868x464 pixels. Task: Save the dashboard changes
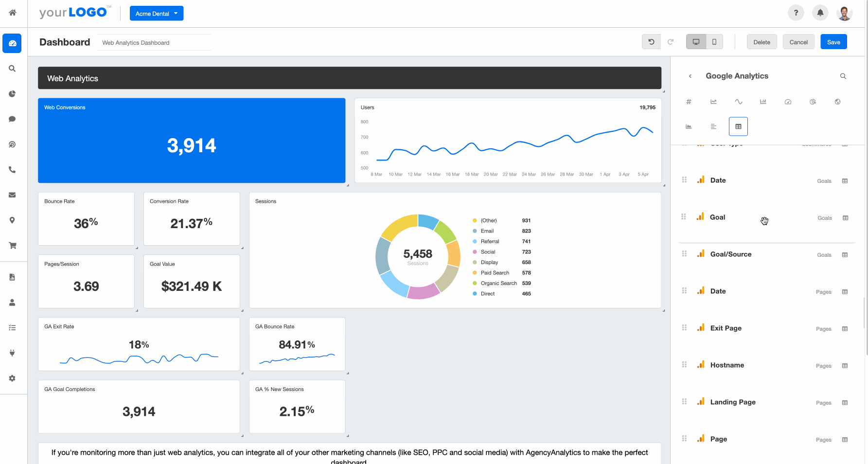833,42
